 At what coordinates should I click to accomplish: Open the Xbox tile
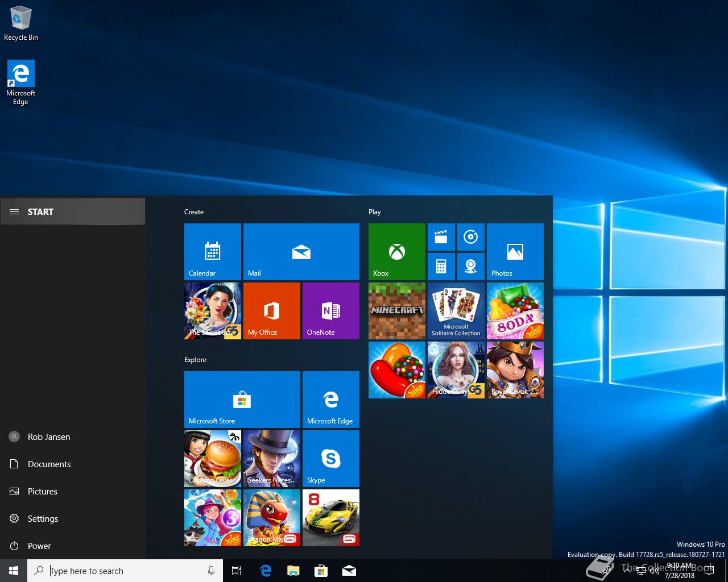tap(397, 252)
